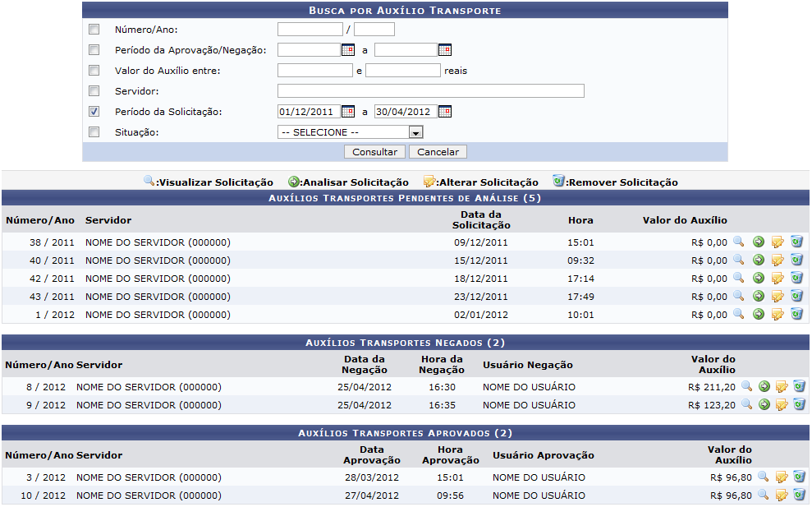Analyze denied solicitation 8 / 2012 arrow

764,387
